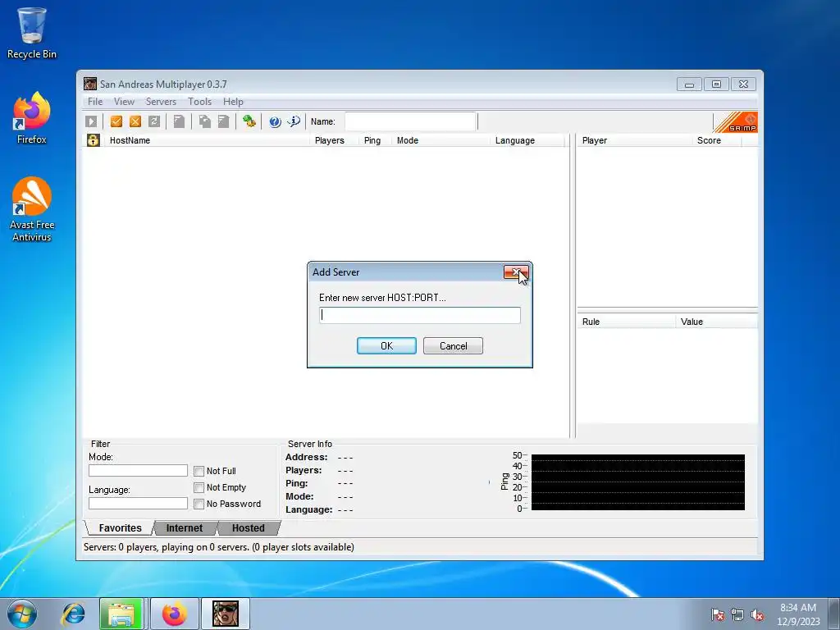Click the HOST:PORT input field
The width and height of the screenshot is (840, 630).
[420, 315]
